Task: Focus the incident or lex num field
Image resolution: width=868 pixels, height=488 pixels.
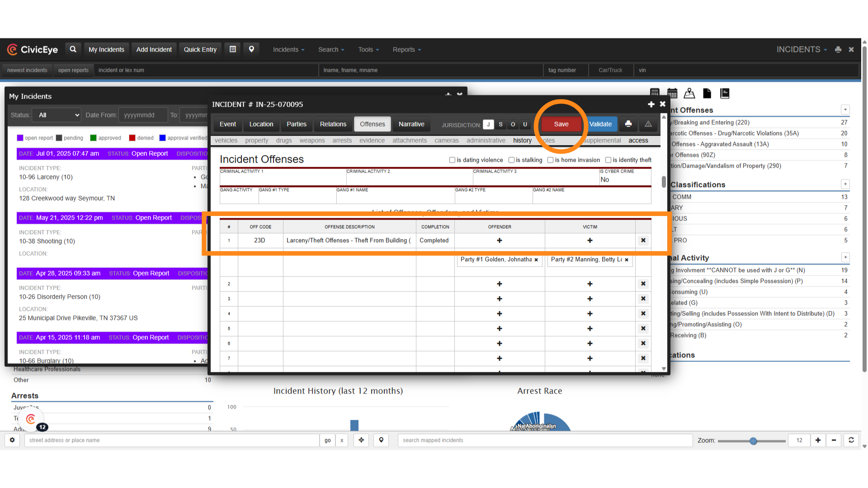Action: point(206,70)
